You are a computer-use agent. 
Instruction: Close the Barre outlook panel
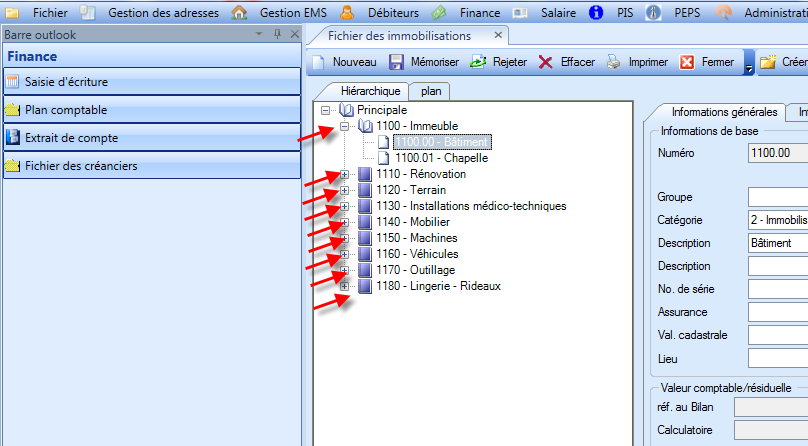point(295,34)
